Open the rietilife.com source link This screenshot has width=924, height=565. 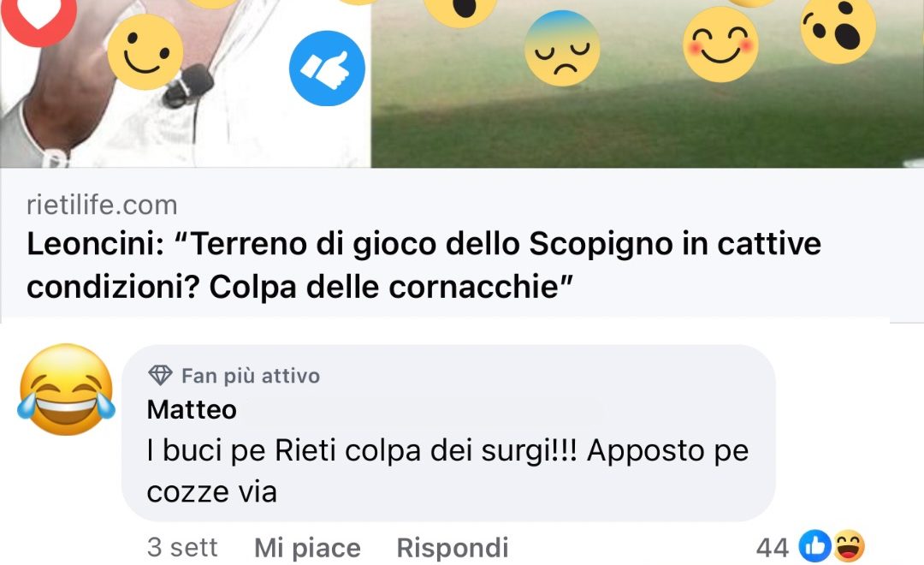coord(102,205)
